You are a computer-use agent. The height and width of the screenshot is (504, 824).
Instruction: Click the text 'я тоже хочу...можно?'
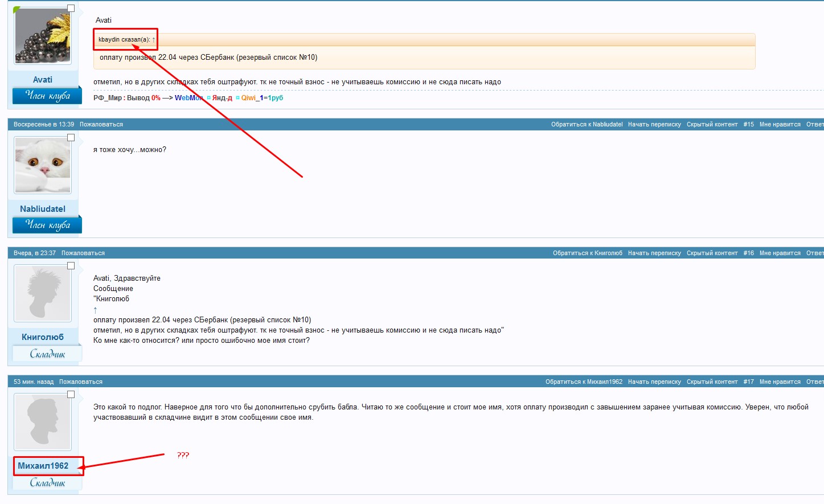click(x=130, y=150)
